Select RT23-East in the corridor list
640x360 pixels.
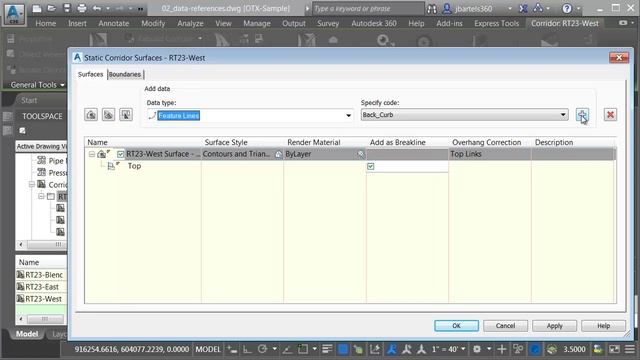[x=42, y=287]
